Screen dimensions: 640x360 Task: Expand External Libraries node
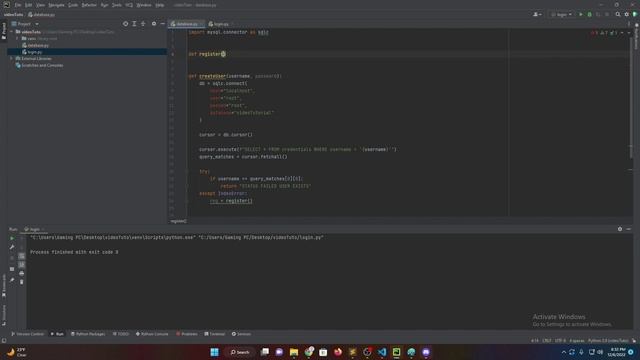tap(11, 58)
